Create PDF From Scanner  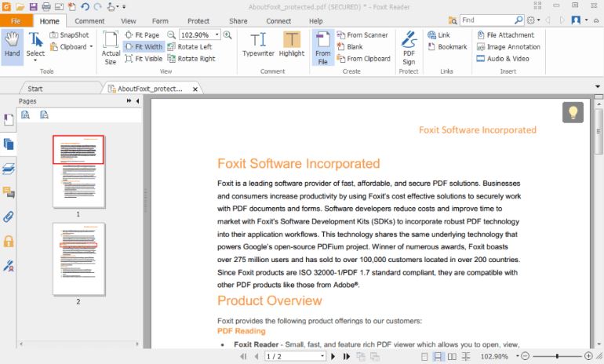coord(362,35)
